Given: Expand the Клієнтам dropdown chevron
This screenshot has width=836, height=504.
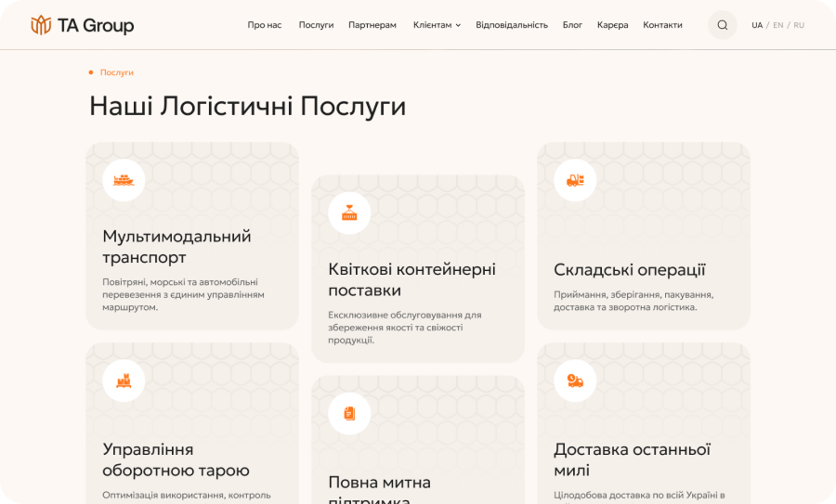Looking at the screenshot, I should pos(458,25).
